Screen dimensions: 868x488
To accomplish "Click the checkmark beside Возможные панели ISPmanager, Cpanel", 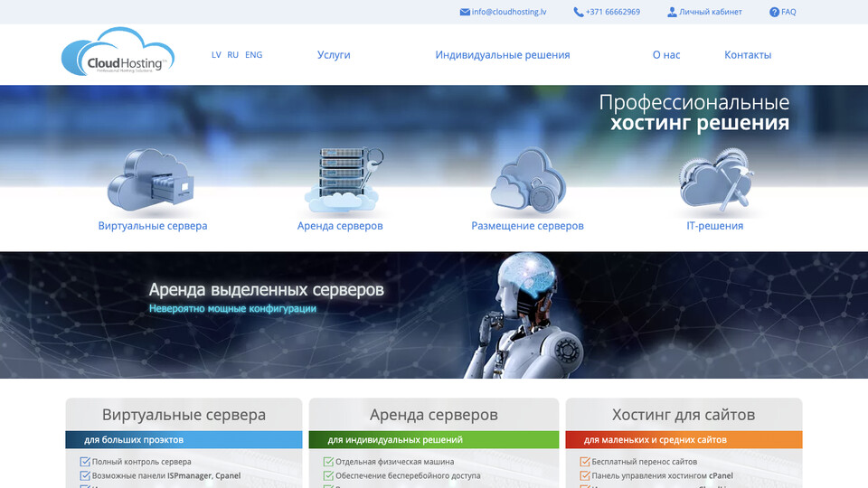I will [85, 475].
